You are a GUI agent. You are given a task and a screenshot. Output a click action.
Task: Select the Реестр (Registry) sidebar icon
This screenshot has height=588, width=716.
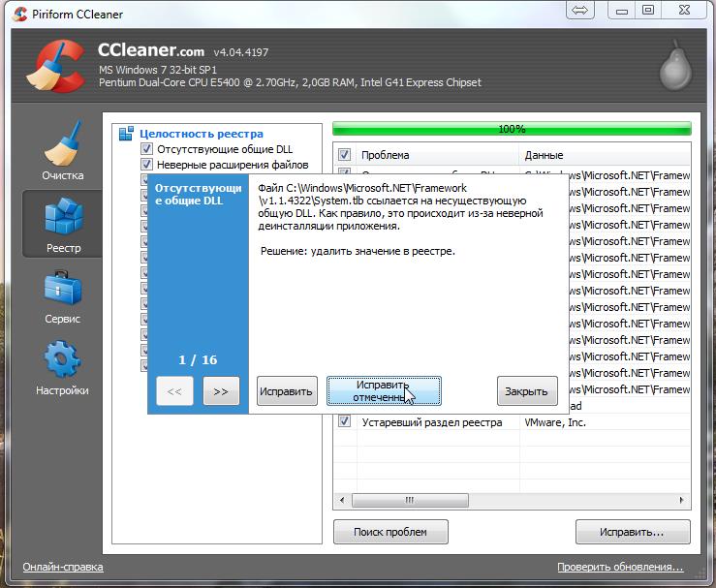[62, 219]
